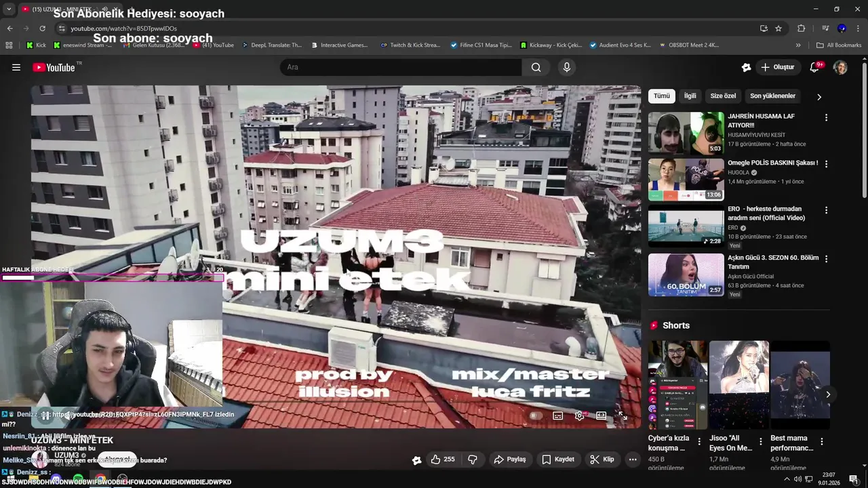
Task: Select the Size özel filter chip
Action: pos(723,96)
